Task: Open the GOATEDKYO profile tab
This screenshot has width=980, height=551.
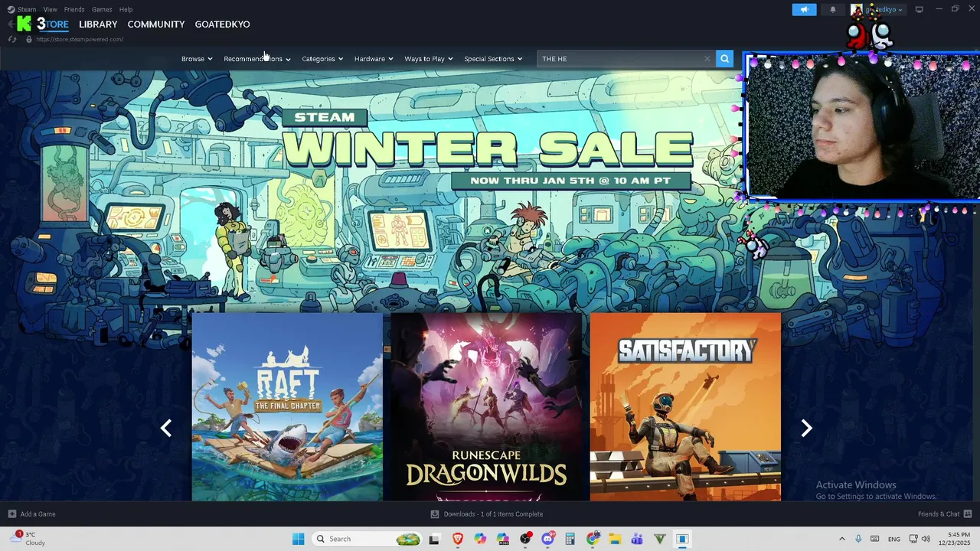Action: pos(222,24)
